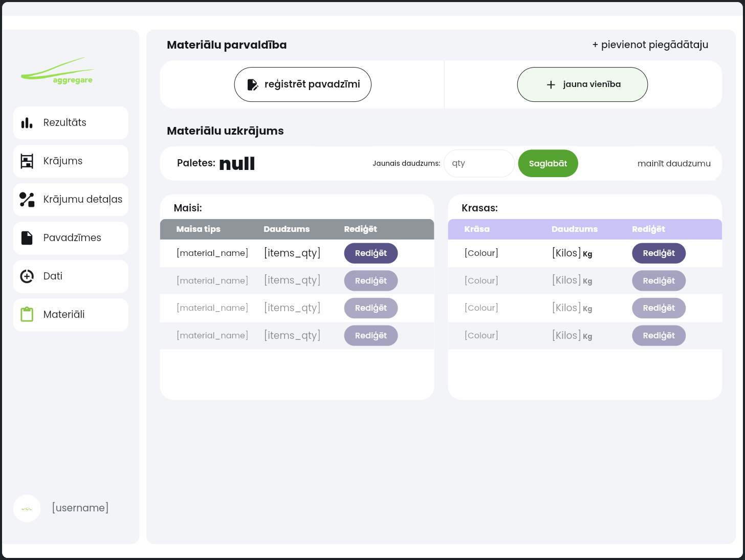Click the Dati circle-plus icon

click(x=27, y=276)
